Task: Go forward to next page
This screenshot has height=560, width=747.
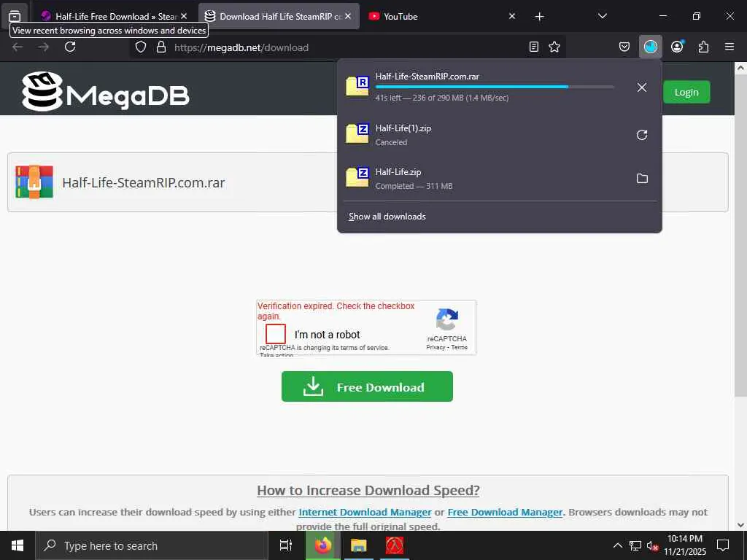Action: point(44,47)
